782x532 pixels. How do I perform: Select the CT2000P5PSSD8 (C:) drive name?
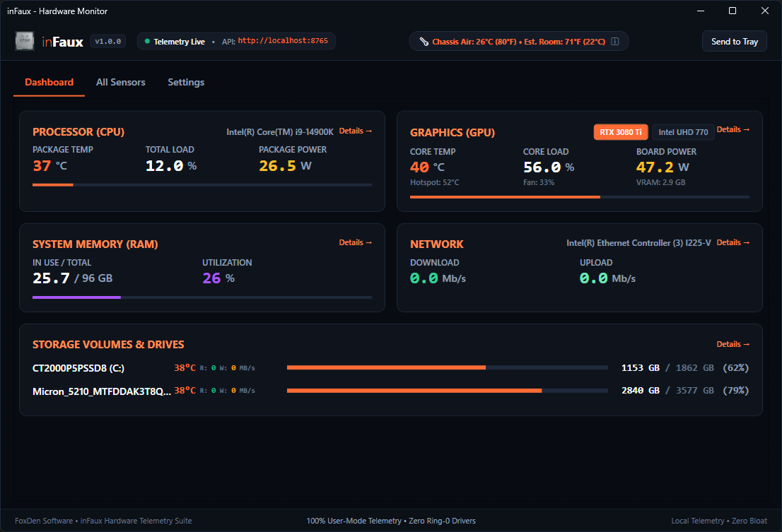tap(78, 368)
